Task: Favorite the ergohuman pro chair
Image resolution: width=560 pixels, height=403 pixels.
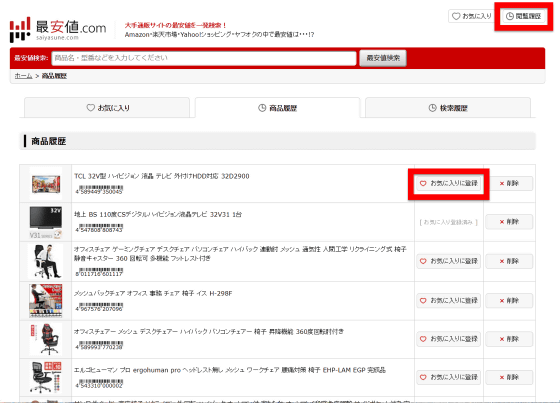Action: 449,377
